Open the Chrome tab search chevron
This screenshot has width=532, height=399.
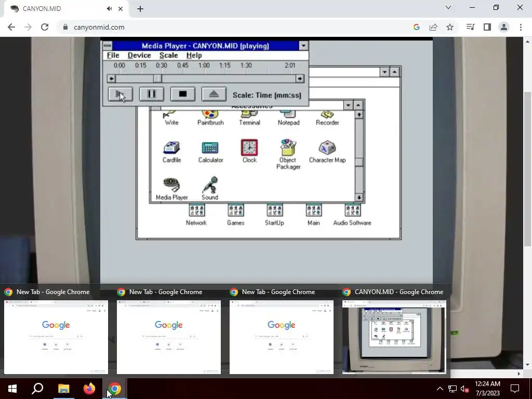pos(448,7)
